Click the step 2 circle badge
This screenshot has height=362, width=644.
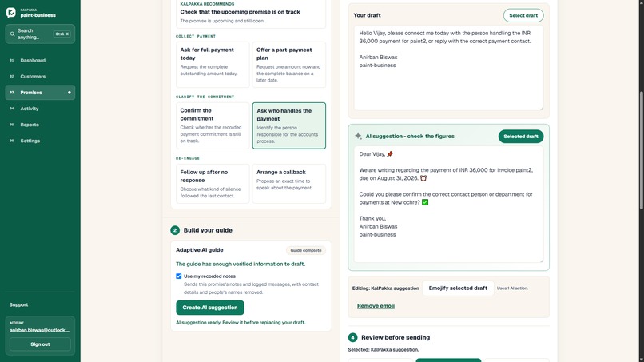point(175,230)
